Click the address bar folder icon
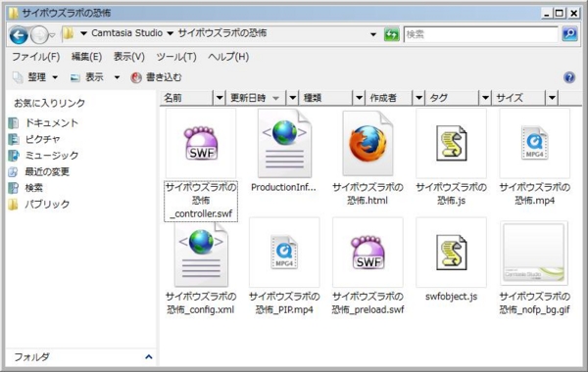This screenshot has width=588, height=372. tap(68, 33)
